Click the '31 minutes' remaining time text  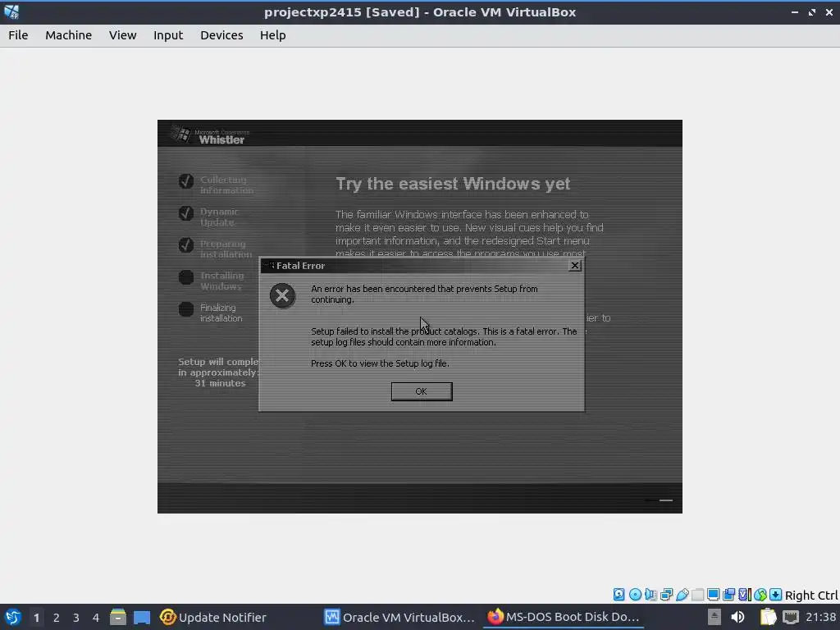pyautogui.click(x=220, y=383)
